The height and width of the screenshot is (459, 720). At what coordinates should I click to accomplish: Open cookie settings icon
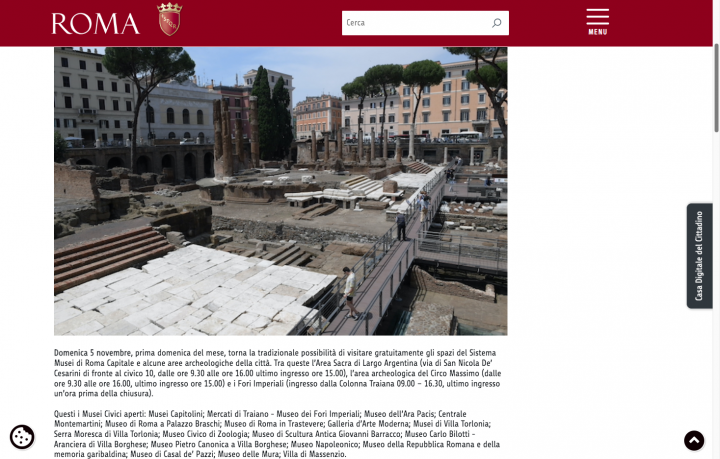point(22,437)
